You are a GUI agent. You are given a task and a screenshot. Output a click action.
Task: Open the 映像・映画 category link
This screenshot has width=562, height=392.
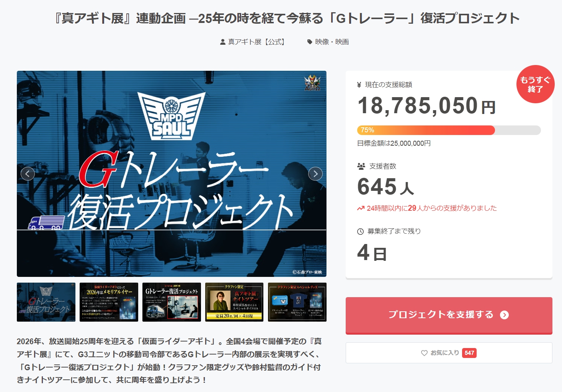click(x=332, y=42)
